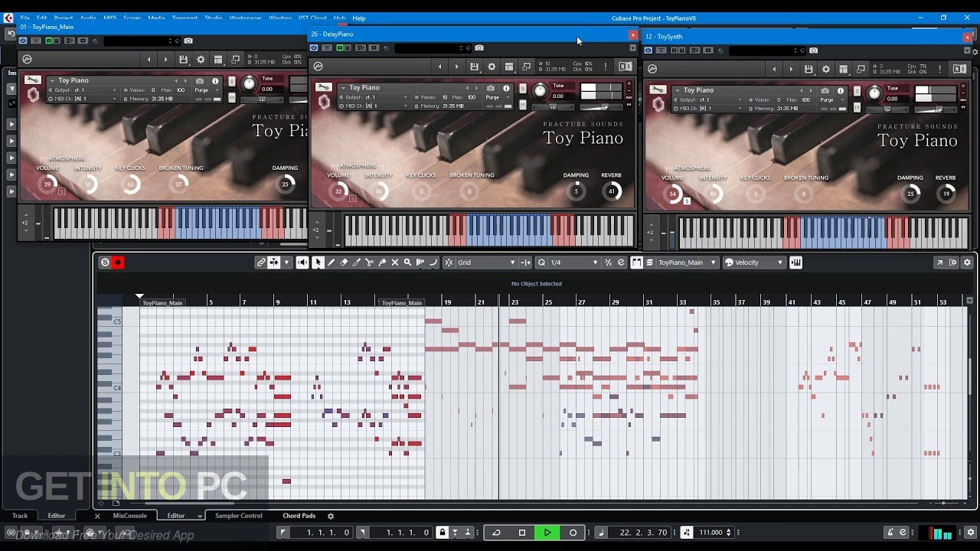Click Record in the transport bar
This screenshot has width=980, height=551.
[573, 533]
